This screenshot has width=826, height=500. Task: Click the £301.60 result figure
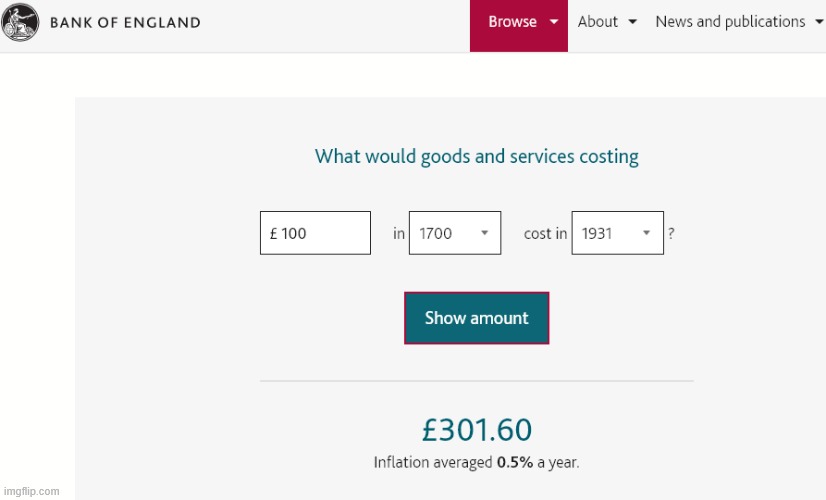point(477,430)
